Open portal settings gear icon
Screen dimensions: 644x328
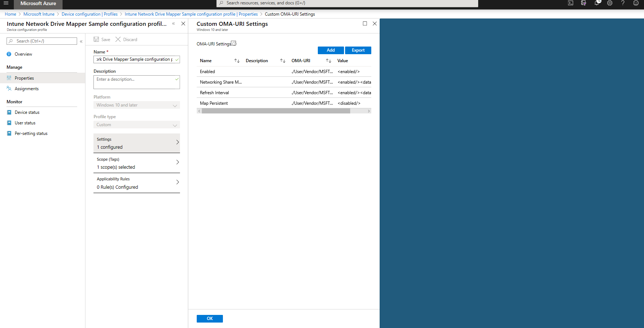[610, 3]
